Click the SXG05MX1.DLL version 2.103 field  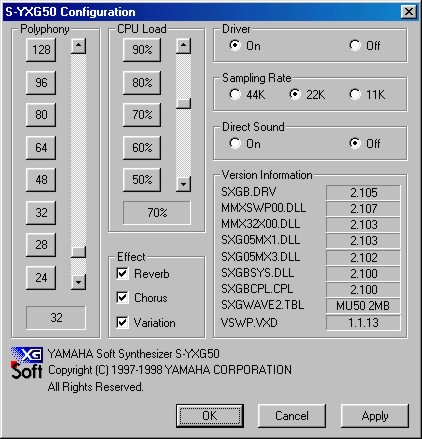click(x=363, y=241)
